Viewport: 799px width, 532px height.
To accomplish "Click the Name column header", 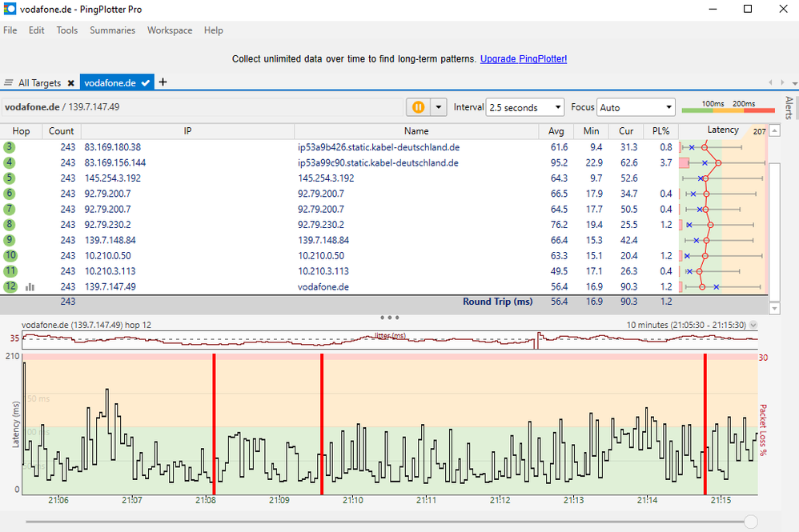I will (416, 131).
